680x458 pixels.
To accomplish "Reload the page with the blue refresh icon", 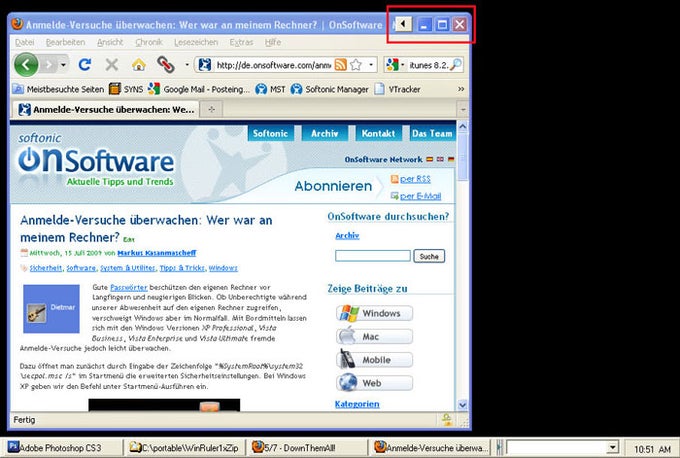I will [85, 65].
